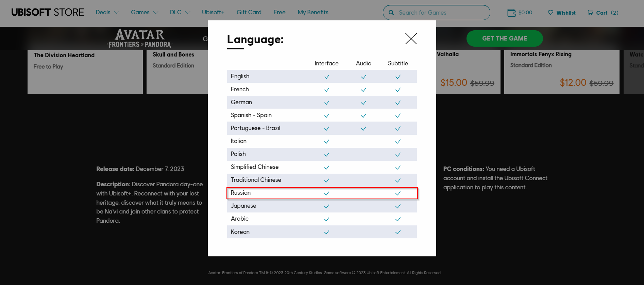The width and height of the screenshot is (644, 285).
Task: Open the shopping cart icon
Action: pyautogui.click(x=591, y=13)
